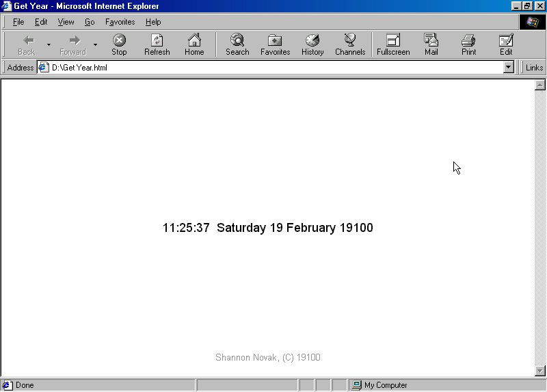Viewport: 547px width, 392px height.
Task: Stop the page from loading
Action: pyautogui.click(x=119, y=45)
